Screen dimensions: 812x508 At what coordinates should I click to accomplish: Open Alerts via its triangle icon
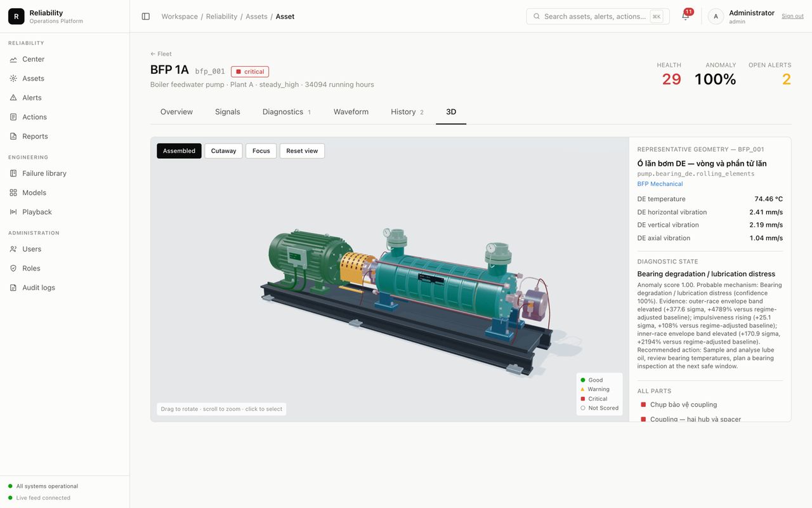click(x=13, y=98)
